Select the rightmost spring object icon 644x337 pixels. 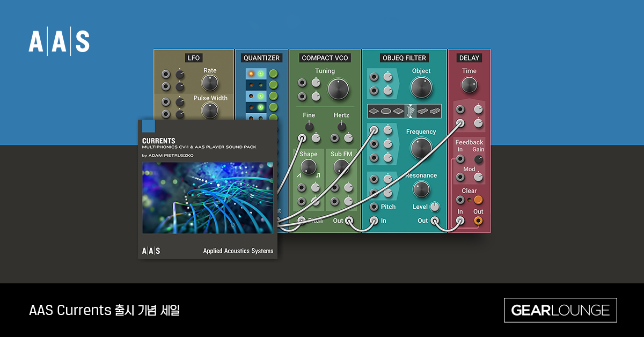pos(435,111)
